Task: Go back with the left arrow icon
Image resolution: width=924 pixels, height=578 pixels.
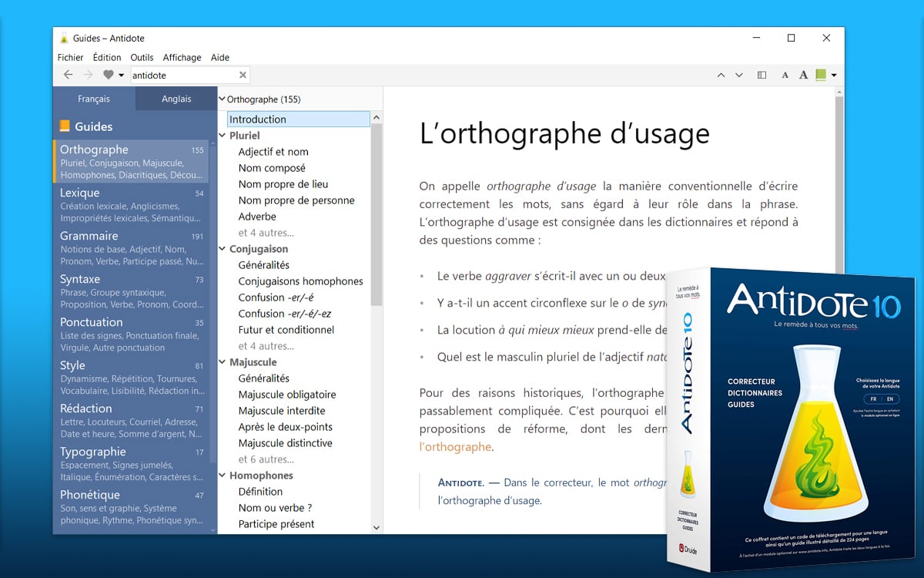Action: [x=68, y=75]
